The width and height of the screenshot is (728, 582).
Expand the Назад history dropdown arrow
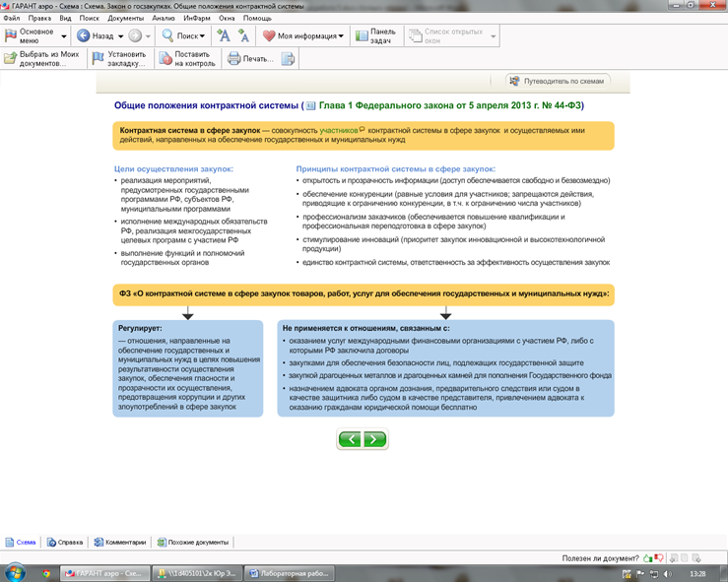121,36
